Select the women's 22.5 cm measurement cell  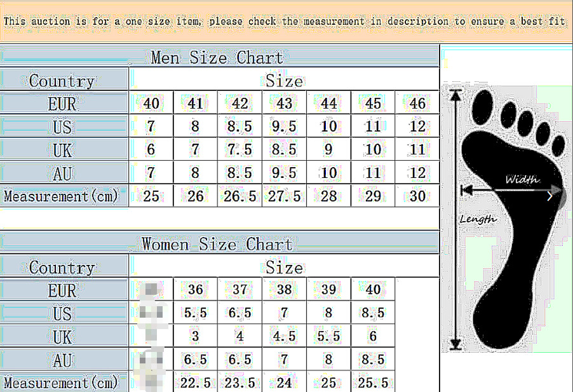pos(196,383)
